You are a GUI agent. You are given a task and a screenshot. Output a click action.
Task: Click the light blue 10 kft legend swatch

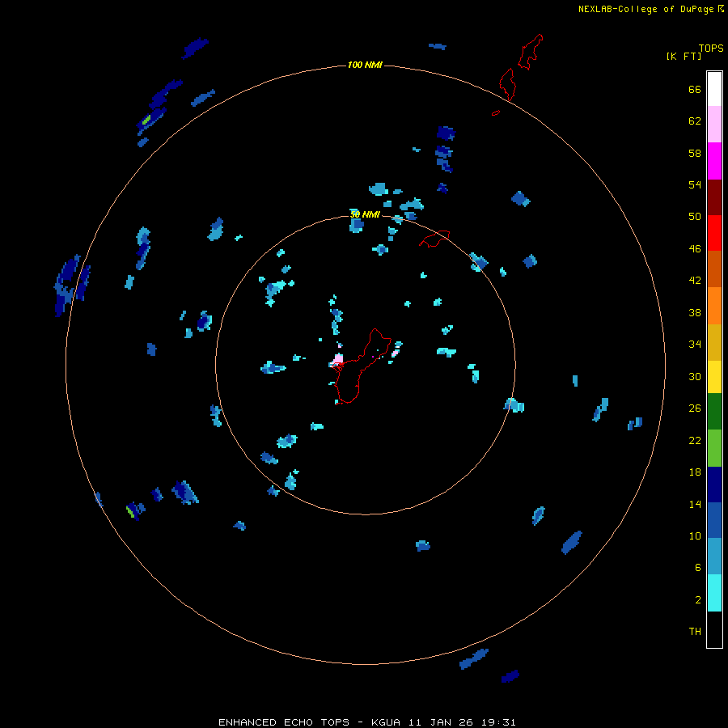(714, 556)
